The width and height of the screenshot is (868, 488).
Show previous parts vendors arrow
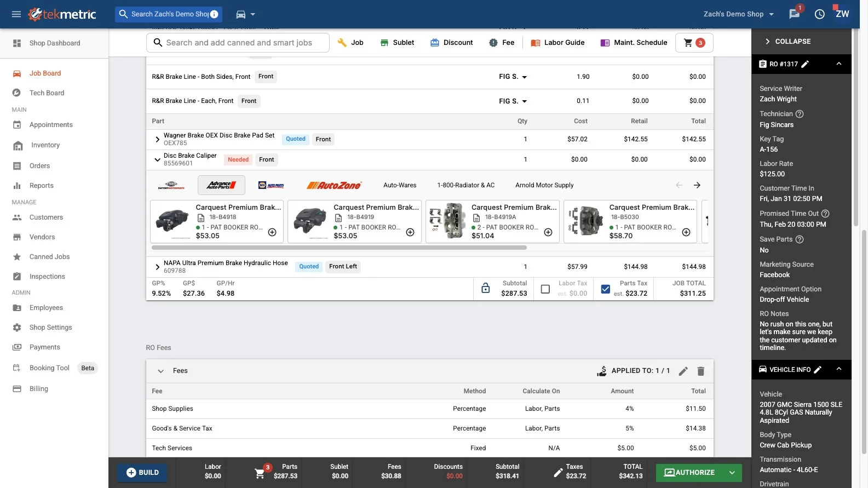click(x=679, y=185)
